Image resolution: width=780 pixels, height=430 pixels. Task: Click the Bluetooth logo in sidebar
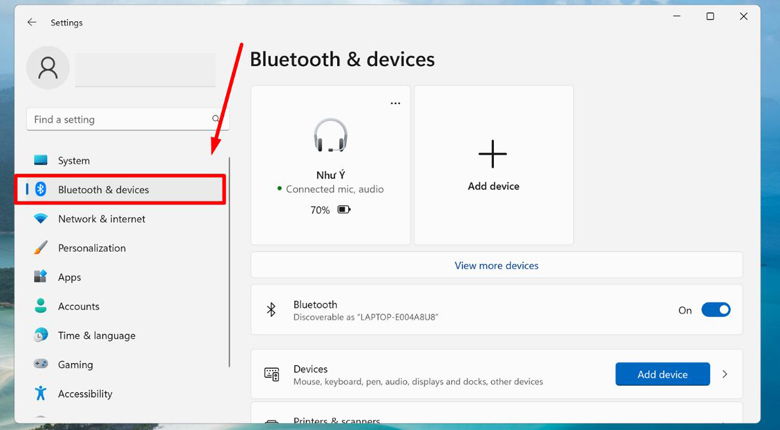pos(41,189)
